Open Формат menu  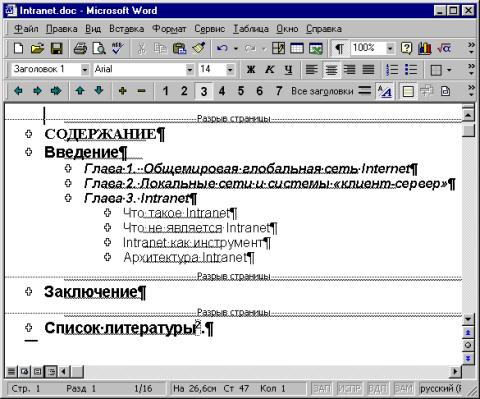pos(169,29)
